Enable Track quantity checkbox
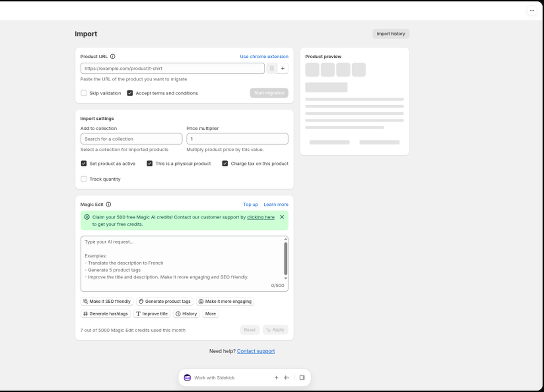Image resolution: width=544 pixels, height=392 pixels. click(x=84, y=179)
